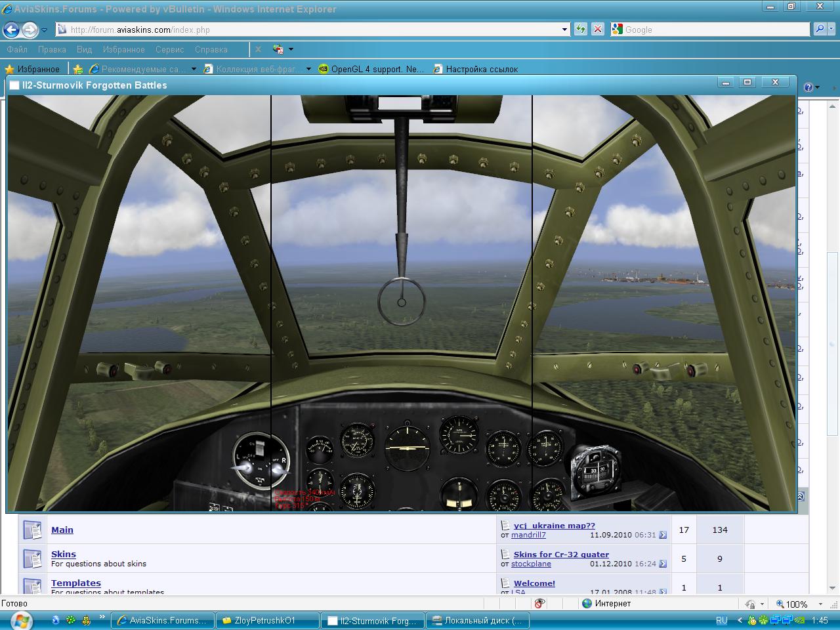Switch to ZloyPetrushkO1 folder taskbar button
Image resolution: width=840 pixels, height=630 pixels.
click(269, 620)
